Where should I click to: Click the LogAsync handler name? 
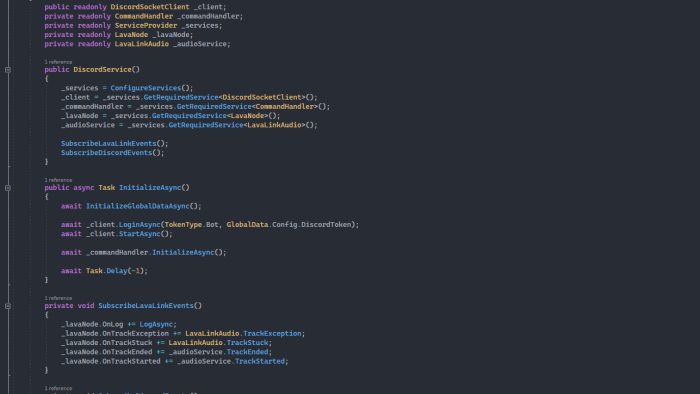156,324
